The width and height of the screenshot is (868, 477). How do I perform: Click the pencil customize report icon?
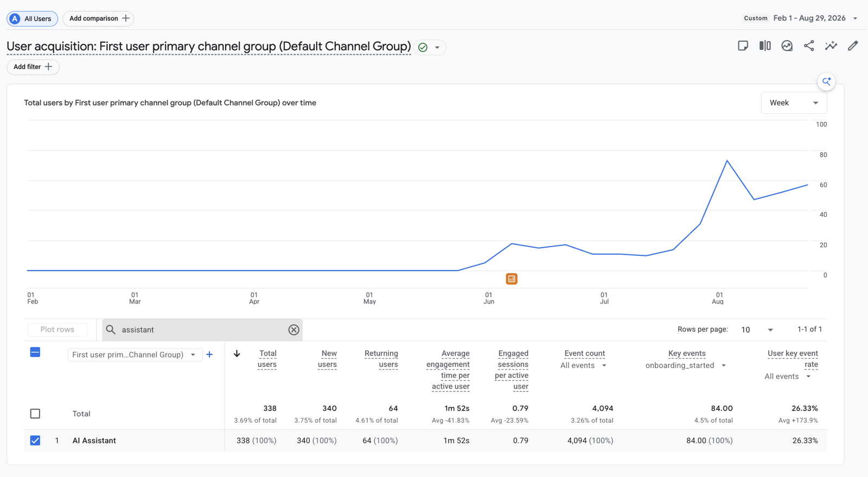(x=853, y=46)
